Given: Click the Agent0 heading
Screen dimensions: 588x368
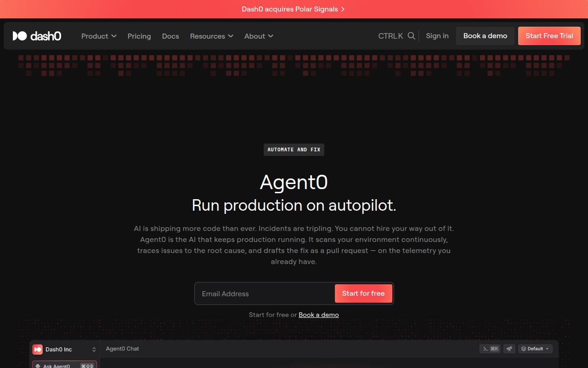Looking at the screenshot, I should (x=294, y=182).
